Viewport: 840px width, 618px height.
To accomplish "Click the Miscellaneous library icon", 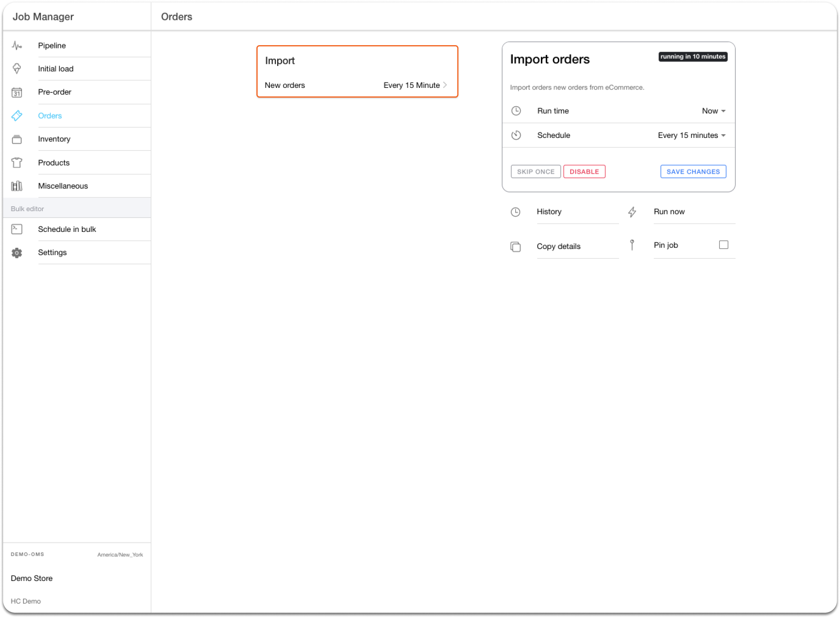I will coord(17,186).
